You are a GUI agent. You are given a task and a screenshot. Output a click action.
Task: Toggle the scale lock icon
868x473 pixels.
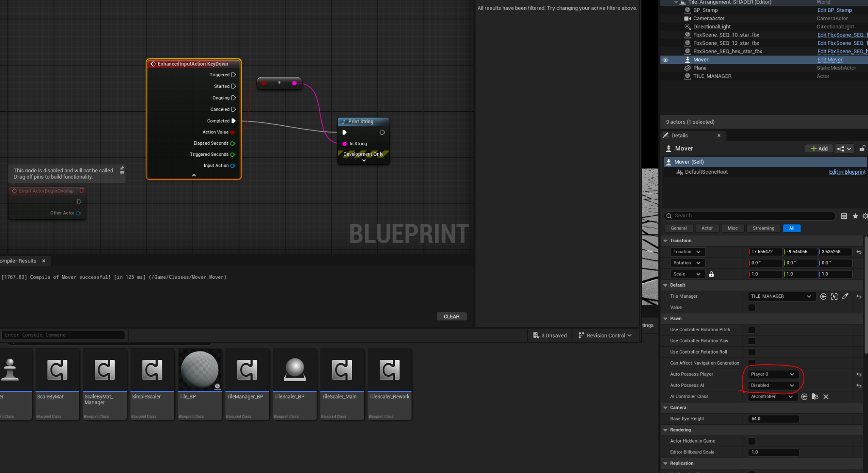pos(711,274)
